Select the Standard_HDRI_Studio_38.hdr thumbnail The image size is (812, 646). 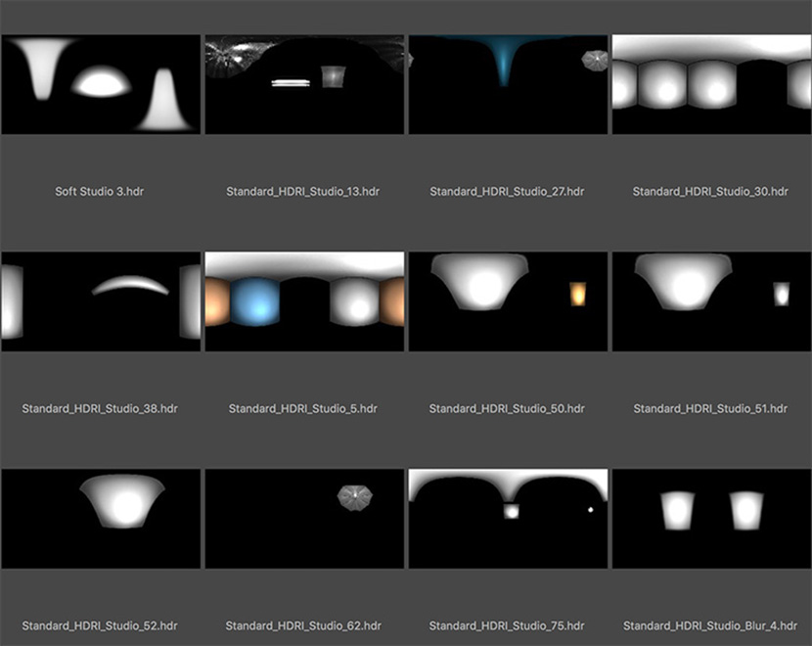point(101,301)
